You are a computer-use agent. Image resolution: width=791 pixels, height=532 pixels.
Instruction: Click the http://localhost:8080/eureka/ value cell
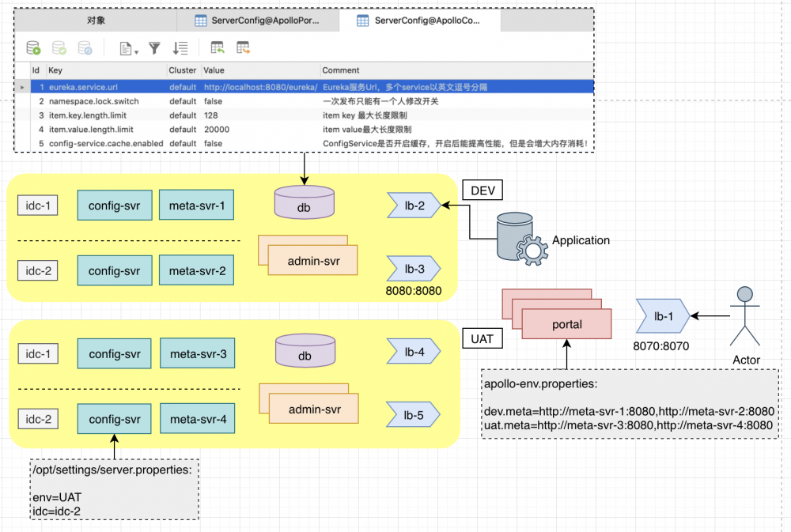point(260,87)
